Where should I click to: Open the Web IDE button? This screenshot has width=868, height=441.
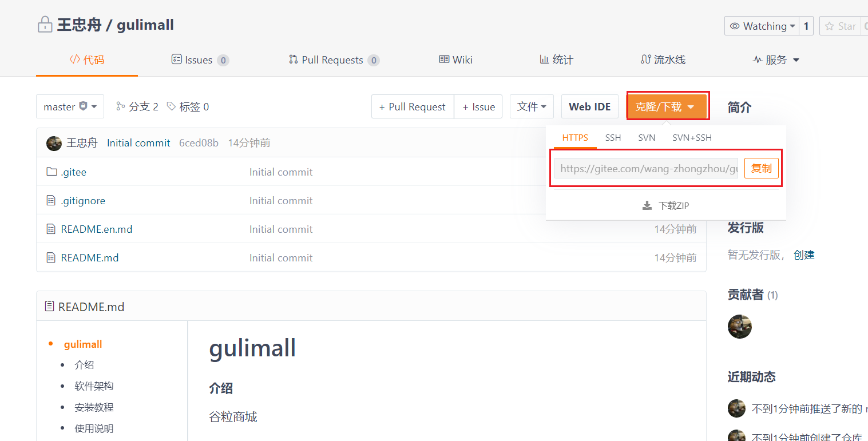(x=590, y=106)
